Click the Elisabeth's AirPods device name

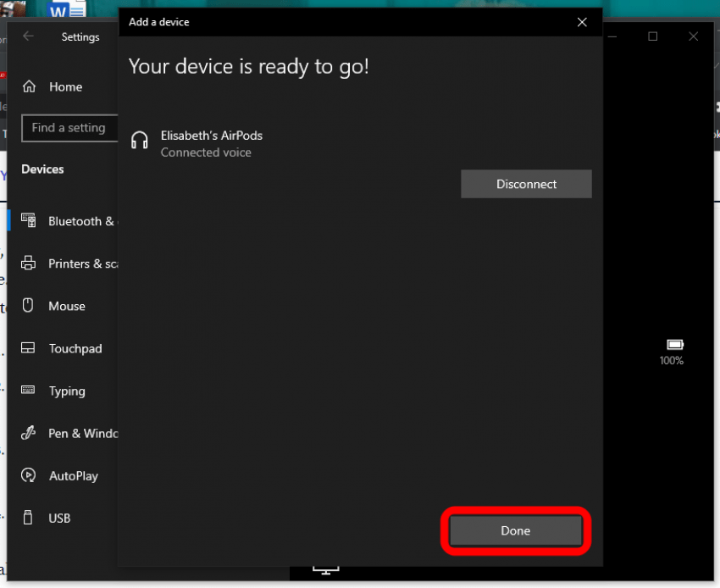211,136
